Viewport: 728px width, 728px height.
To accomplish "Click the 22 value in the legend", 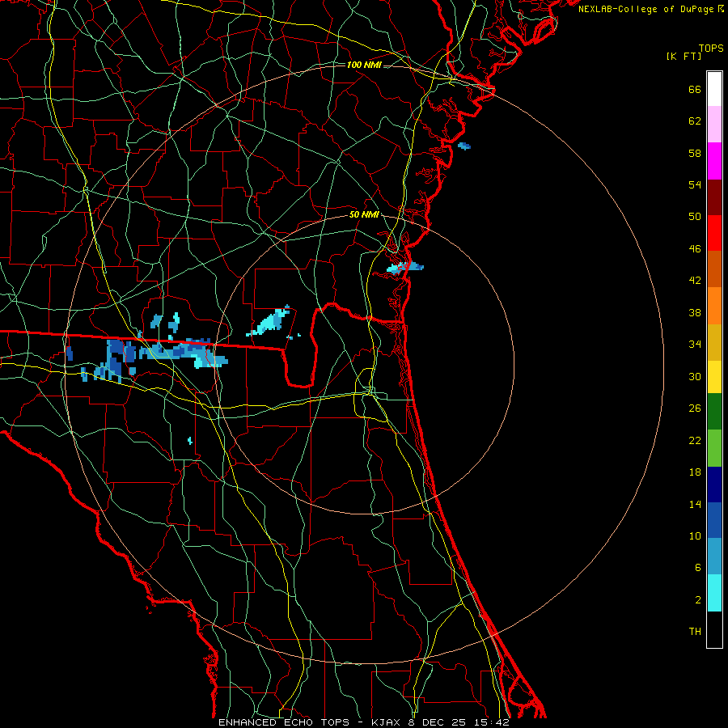I will point(695,440).
